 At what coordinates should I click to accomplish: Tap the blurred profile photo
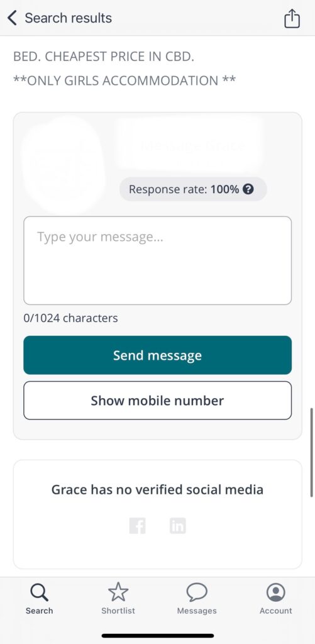coord(62,164)
